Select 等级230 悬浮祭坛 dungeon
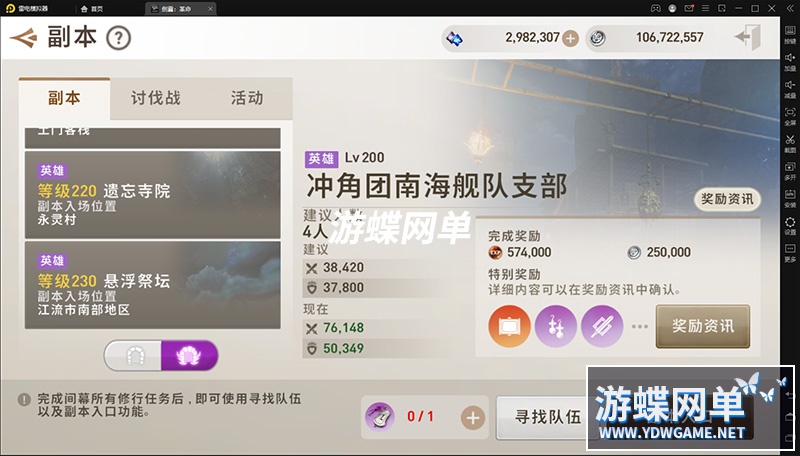Image resolution: width=800 pixels, height=456 pixels. [x=153, y=285]
